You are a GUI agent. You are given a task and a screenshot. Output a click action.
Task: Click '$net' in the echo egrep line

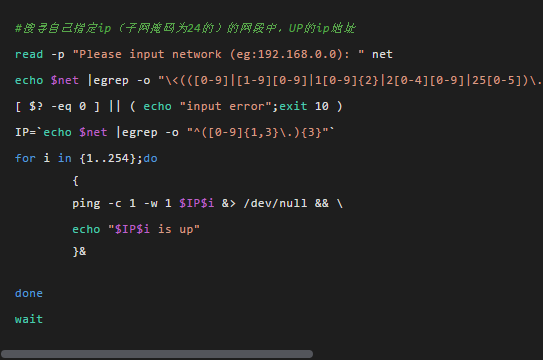(65, 80)
